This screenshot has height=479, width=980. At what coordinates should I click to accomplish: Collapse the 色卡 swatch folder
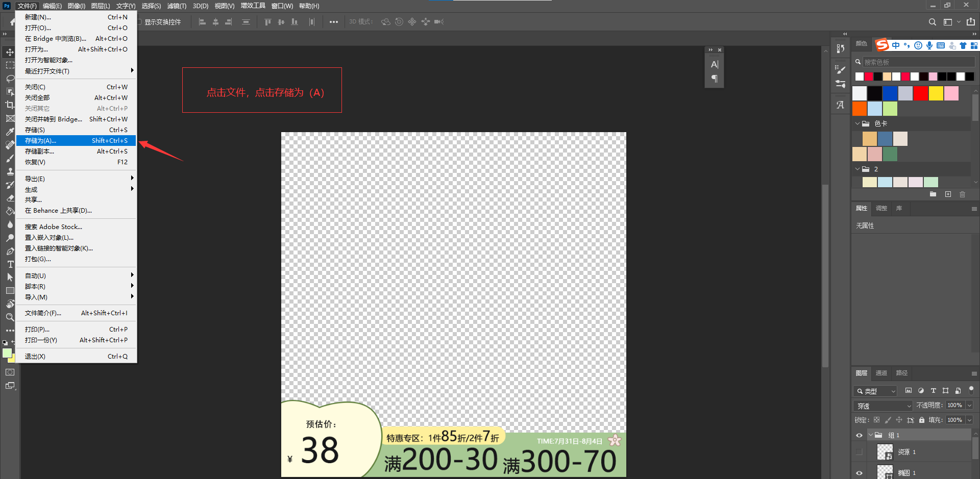(x=857, y=123)
